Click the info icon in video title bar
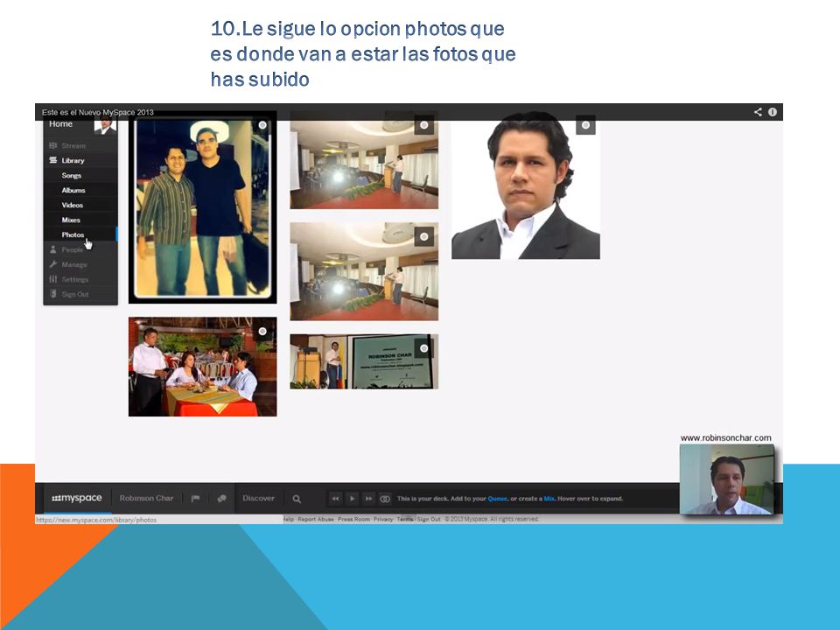Image resolution: width=840 pixels, height=630 pixels. (773, 112)
